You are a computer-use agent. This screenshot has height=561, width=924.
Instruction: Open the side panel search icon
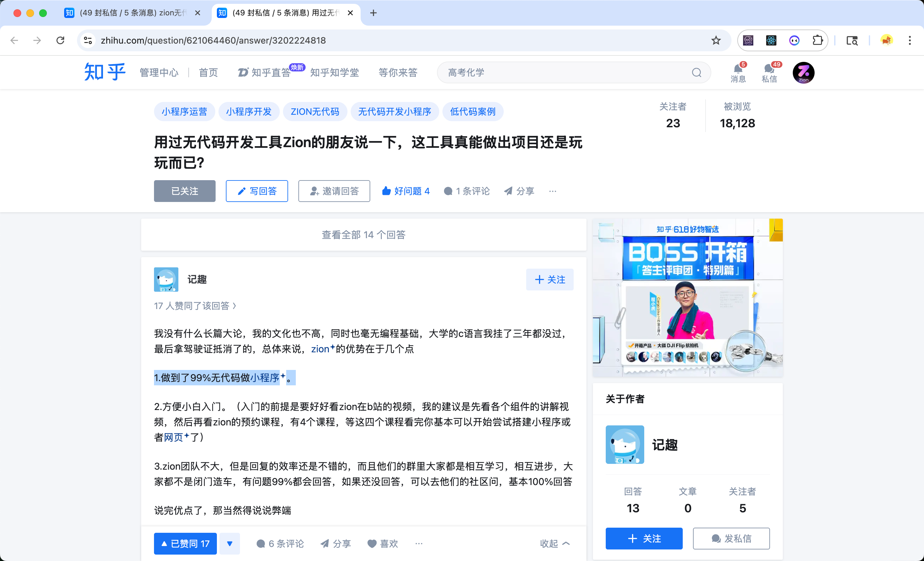852,40
